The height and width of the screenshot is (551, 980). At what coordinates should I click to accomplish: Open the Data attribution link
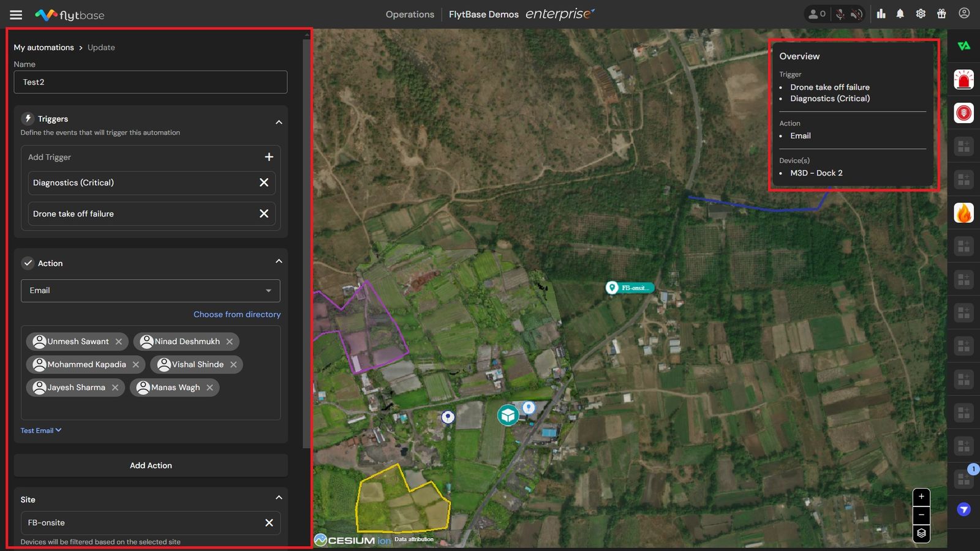[414, 539]
